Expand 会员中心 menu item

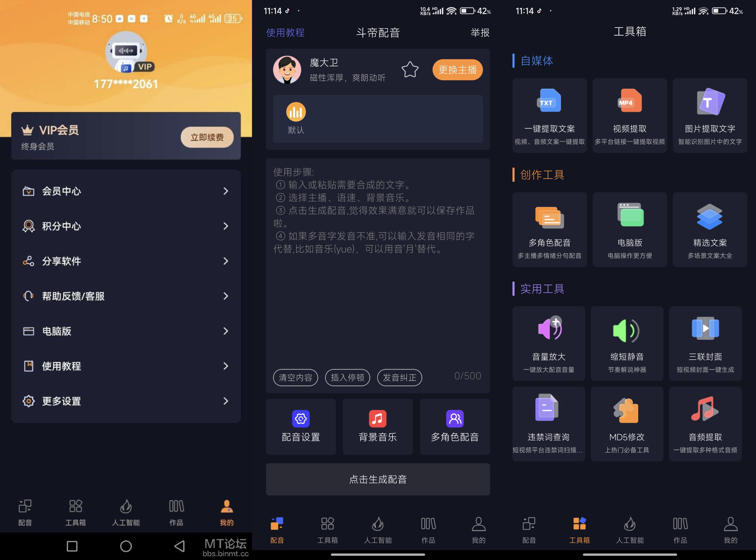pos(127,191)
